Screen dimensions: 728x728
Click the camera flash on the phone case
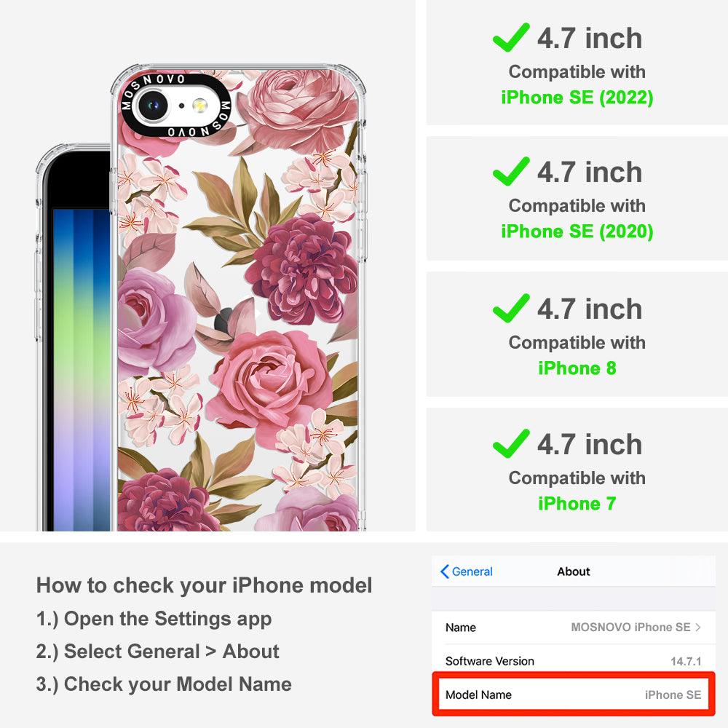click(199, 106)
